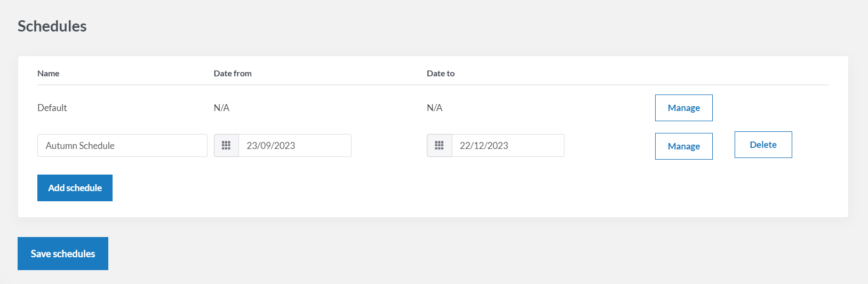Select the Default schedule name text
868x284 pixels.
point(52,108)
